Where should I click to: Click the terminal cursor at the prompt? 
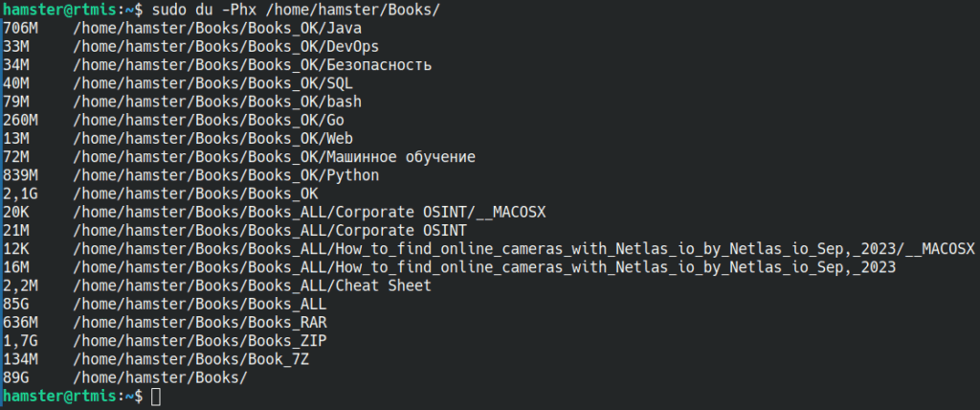point(156,397)
